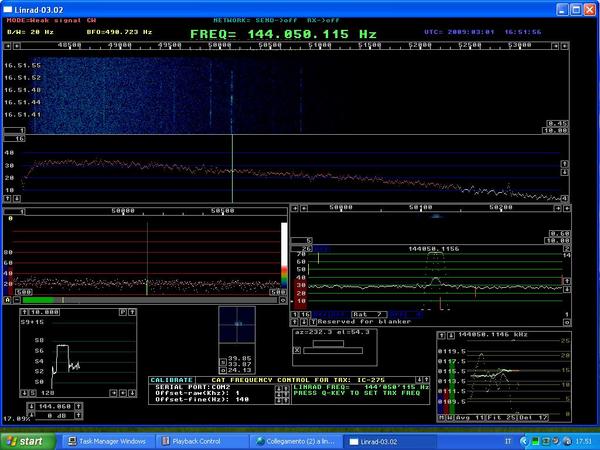The width and height of the screenshot is (600, 450).
Task: Click the CALIBRATE label in CAT panel
Action: [x=170, y=380]
